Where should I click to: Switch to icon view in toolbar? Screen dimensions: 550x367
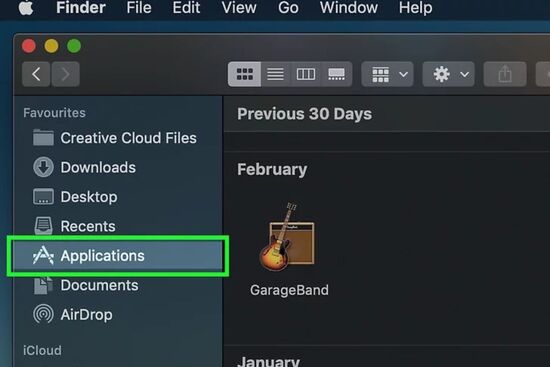(244, 74)
